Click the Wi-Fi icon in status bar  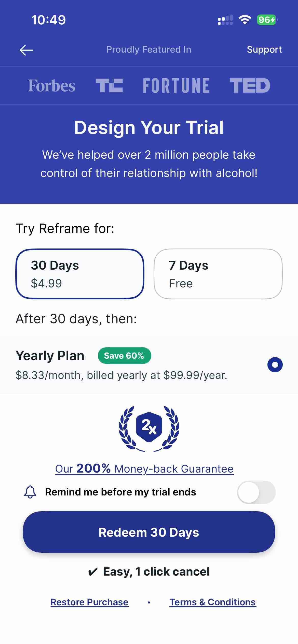[245, 20]
